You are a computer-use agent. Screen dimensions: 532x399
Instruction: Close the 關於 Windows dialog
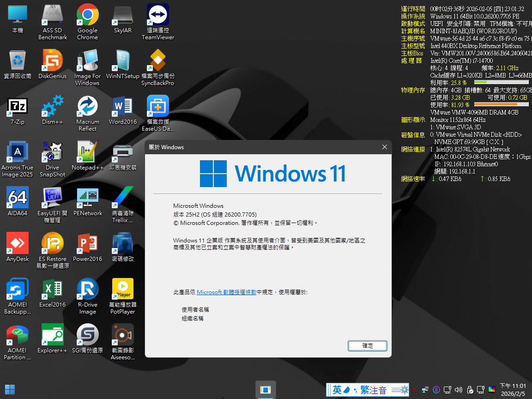pos(384,147)
